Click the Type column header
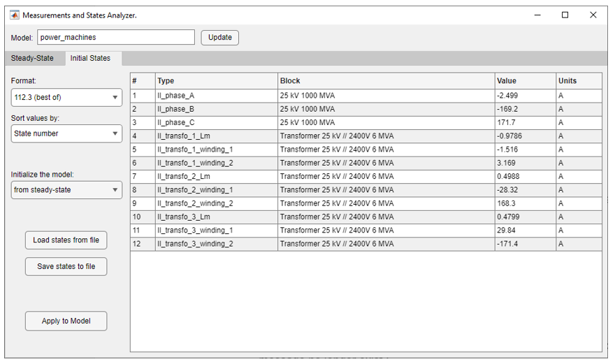 click(x=217, y=81)
